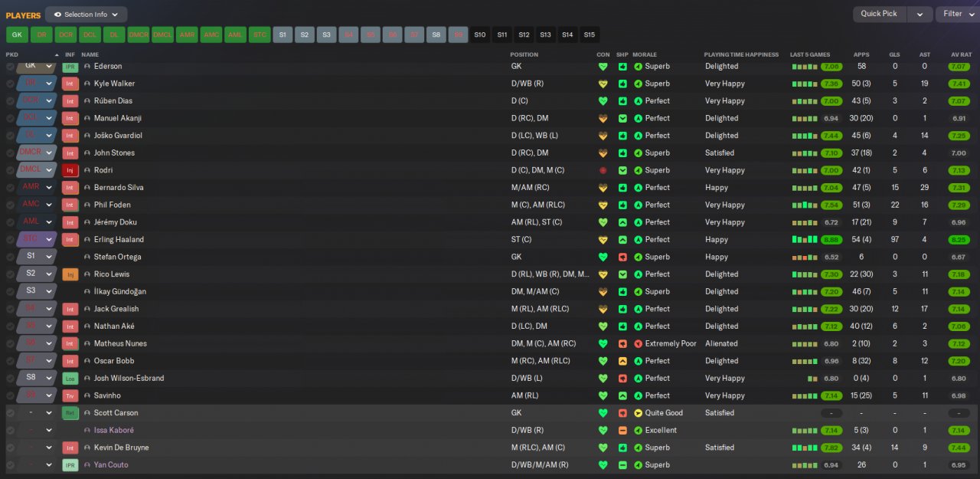Sort by the MORALE column header
The width and height of the screenshot is (980, 479).
point(645,54)
